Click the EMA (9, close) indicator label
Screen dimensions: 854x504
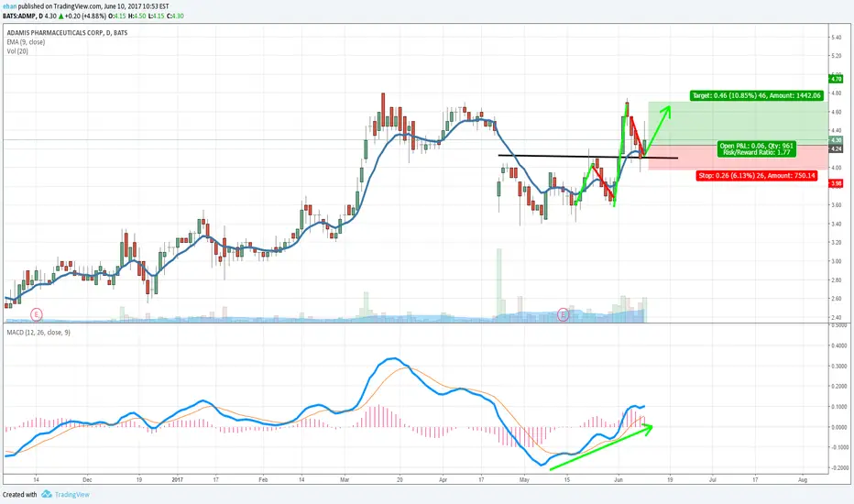click(26, 42)
